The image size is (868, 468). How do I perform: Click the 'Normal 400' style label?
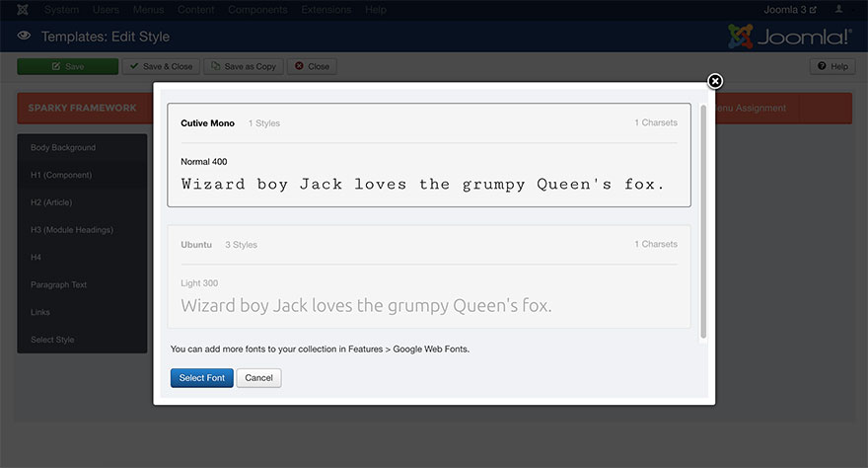pos(204,162)
